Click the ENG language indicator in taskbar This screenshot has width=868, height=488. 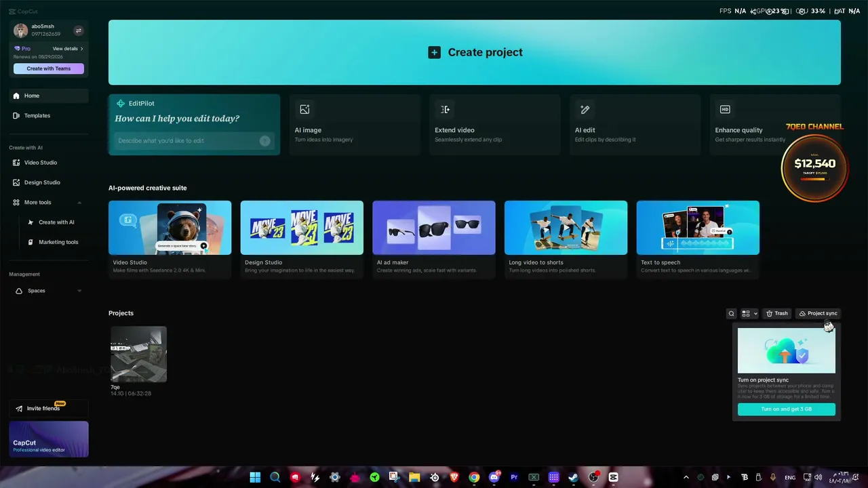pos(790,478)
